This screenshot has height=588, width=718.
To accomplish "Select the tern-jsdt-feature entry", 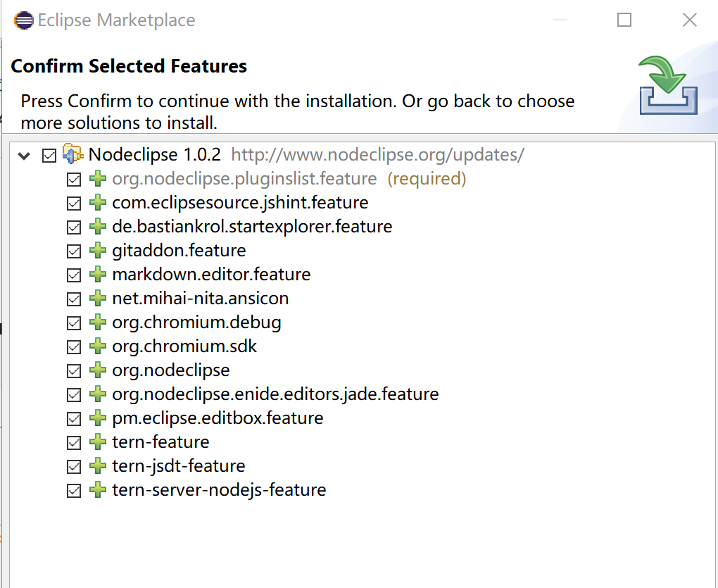I will (177, 465).
